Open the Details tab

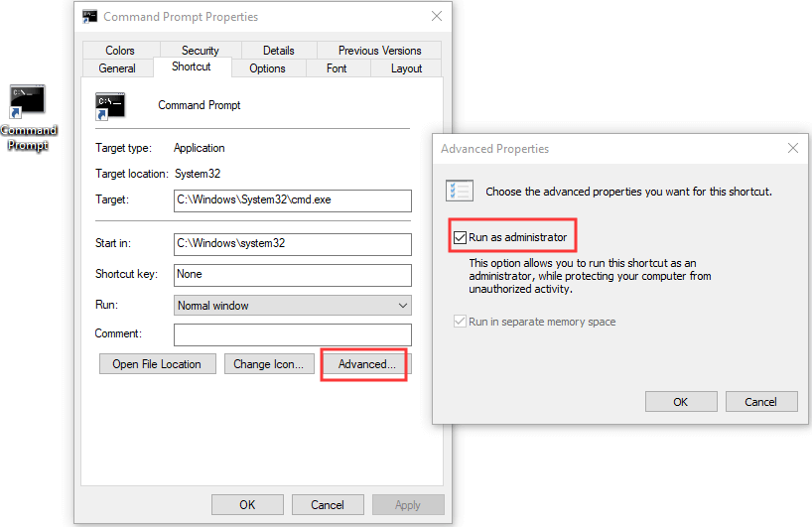pyautogui.click(x=279, y=51)
